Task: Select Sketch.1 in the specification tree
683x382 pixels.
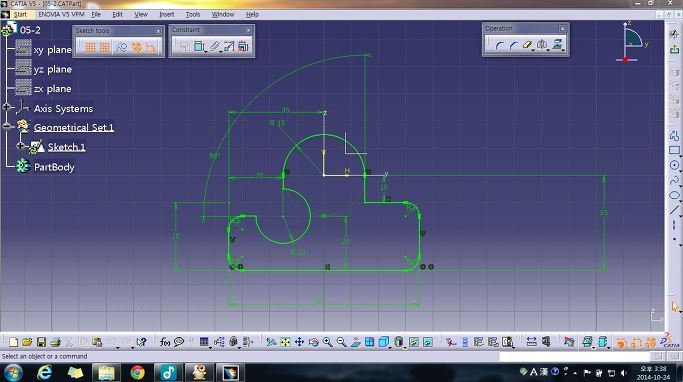Action: 67,147
